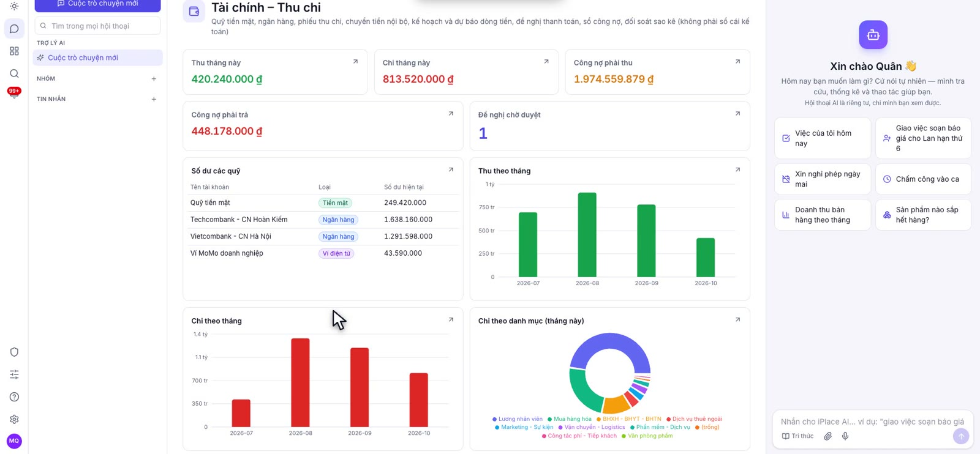980x454 pixels.
Task: Add a new group with NHÓM plus
Action: tap(154, 79)
